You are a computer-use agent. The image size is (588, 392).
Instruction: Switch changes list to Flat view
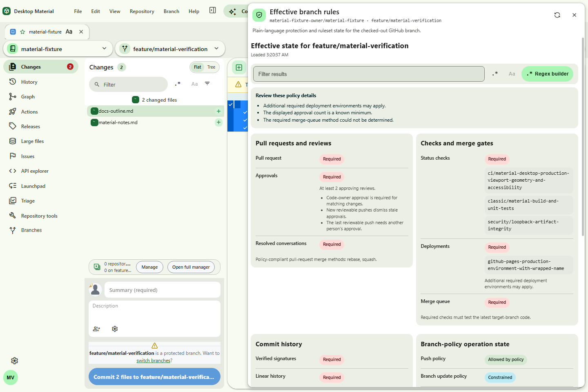tap(198, 67)
